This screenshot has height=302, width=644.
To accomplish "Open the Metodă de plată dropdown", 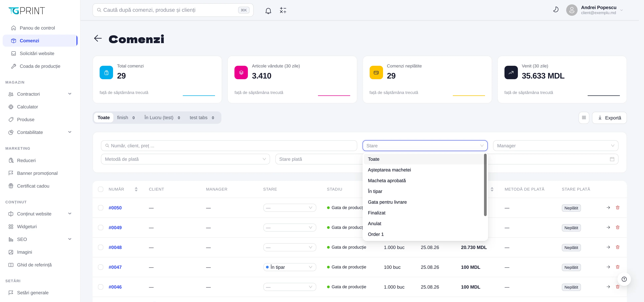I will click(185, 159).
